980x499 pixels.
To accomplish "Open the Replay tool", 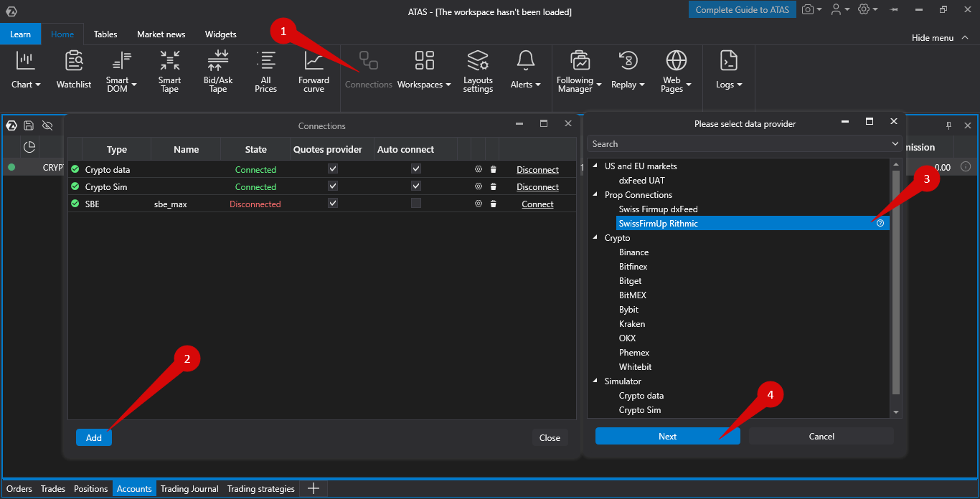I will tap(628, 70).
